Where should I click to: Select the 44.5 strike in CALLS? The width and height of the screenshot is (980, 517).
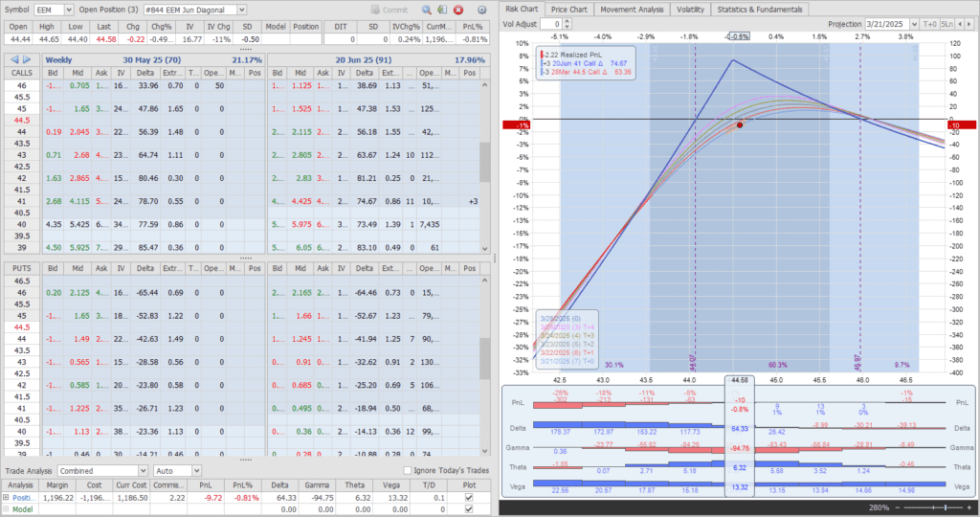point(22,120)
